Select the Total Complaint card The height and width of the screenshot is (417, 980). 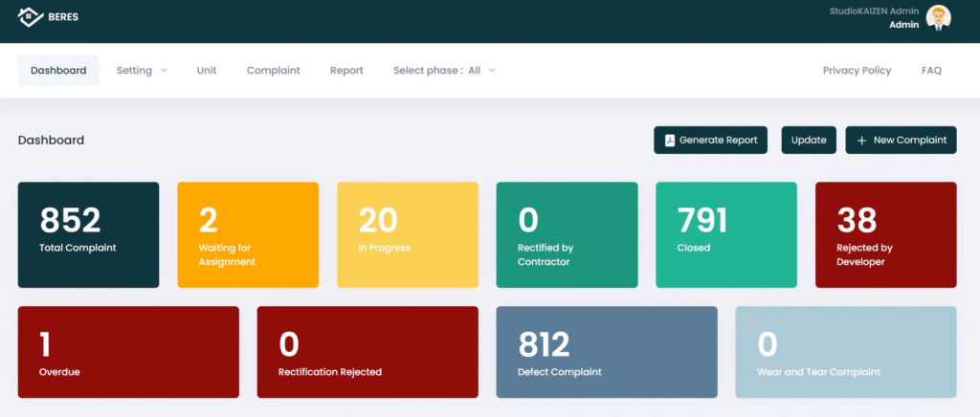click(x=88, y=234)
